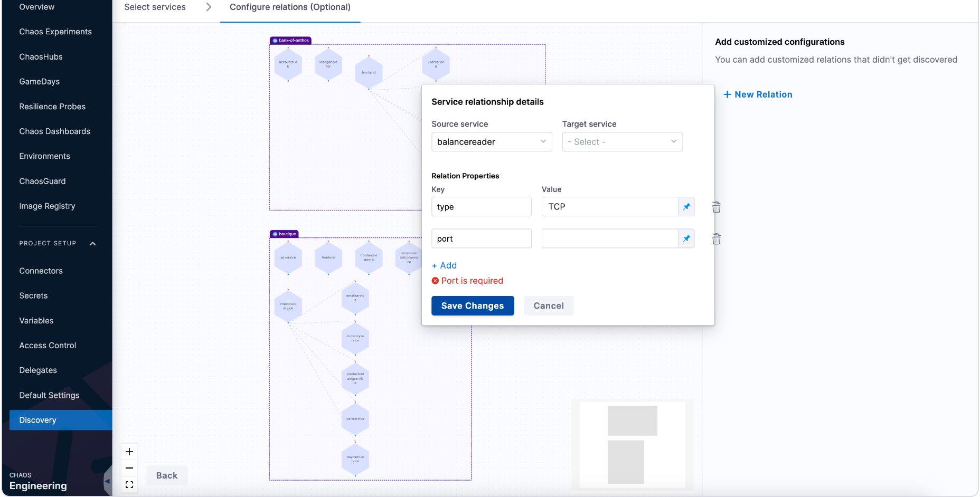This screenshot has width=980, height=497.
Task: Open Chaos Experiments in sidebar
Action: (x=55, y=32)
